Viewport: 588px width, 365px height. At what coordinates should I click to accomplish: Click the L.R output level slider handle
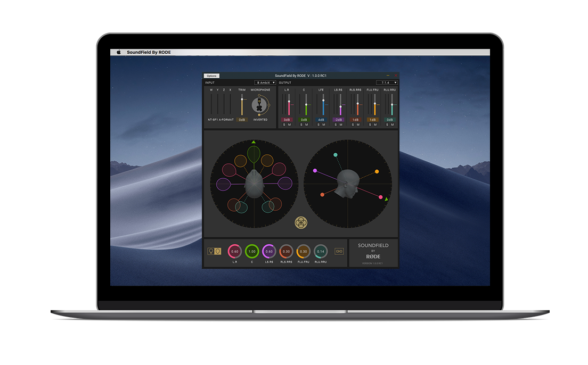coord(289,101)
